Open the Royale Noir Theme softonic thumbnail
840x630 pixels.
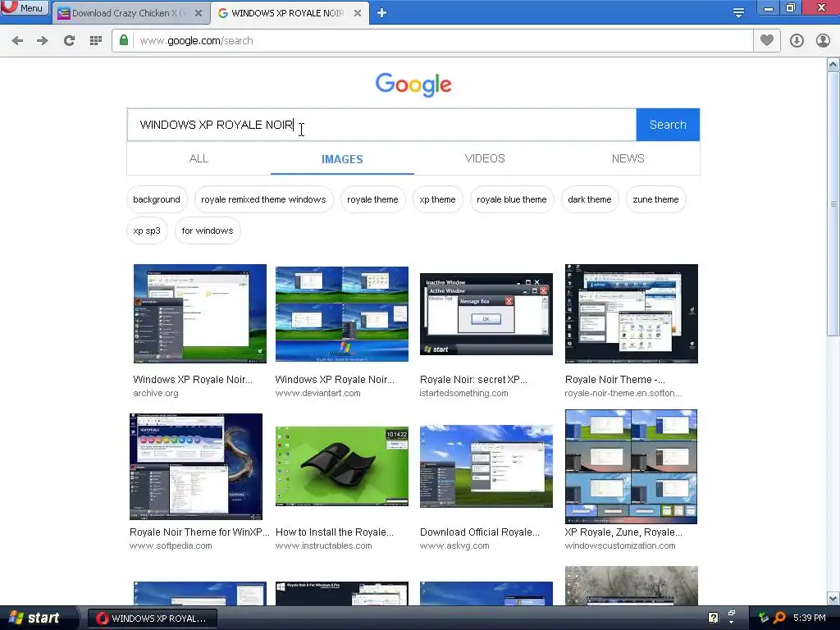(631, 313)
